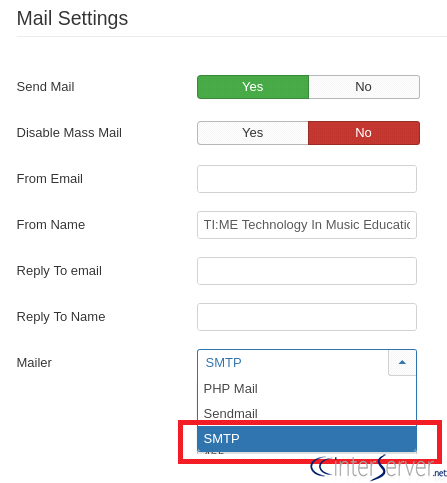The image size is (447, 483).
Task: Click the Reply To email field
Action: 307,271
